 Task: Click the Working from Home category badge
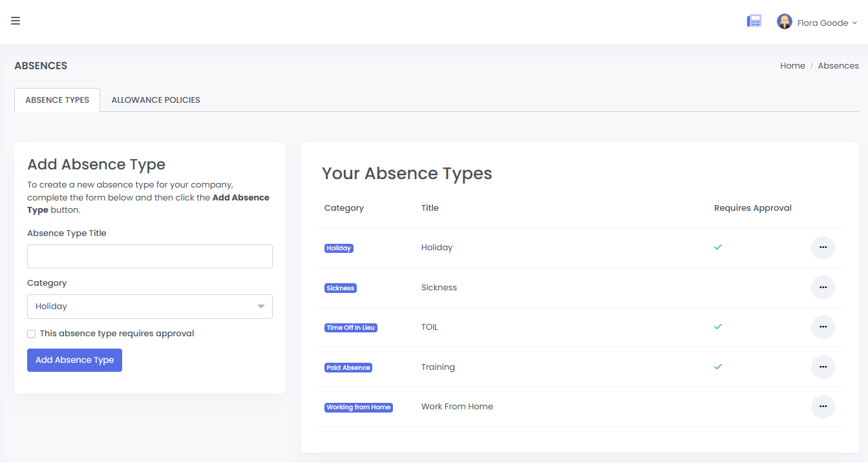pos(358,407)
